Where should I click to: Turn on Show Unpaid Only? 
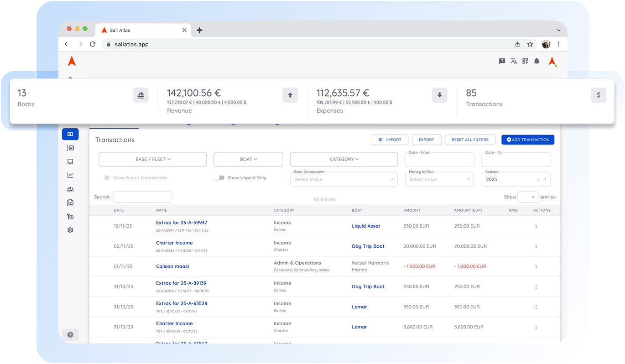point(219,178)
